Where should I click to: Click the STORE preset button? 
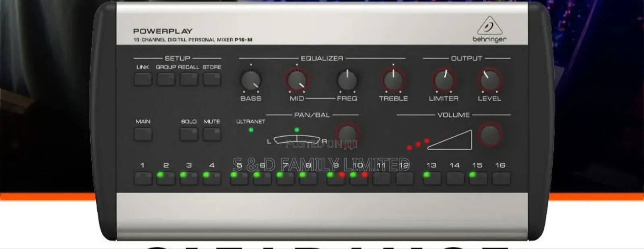pyautogui.click(x=212, y=79)
